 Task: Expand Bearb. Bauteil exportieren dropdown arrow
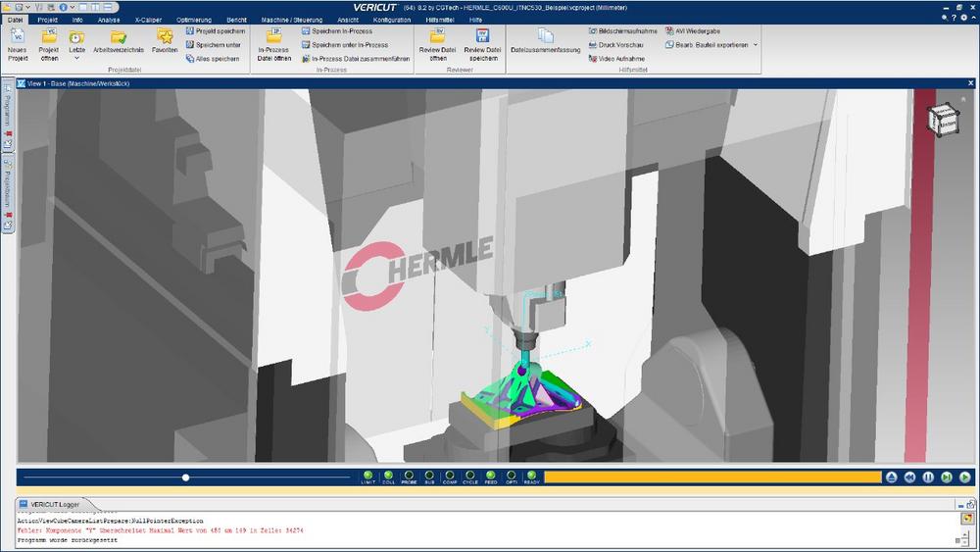tap(756, 45)
